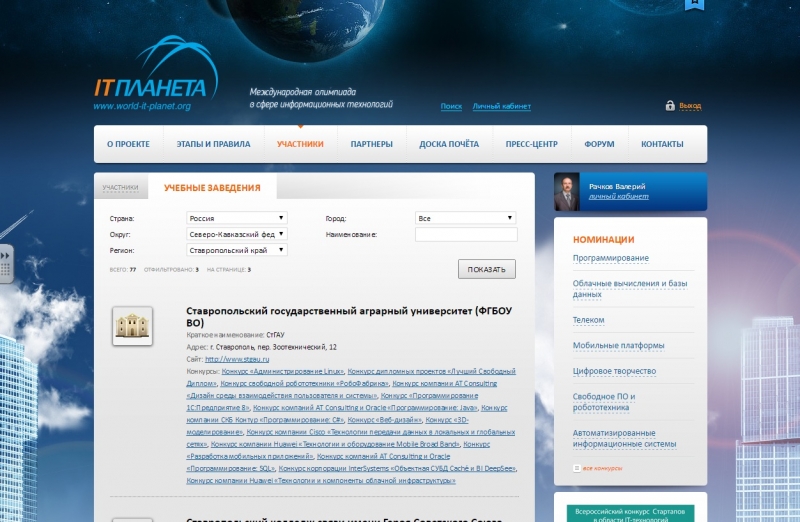The width and height of the screenshot is (800, 522).
Task: Go to the ФОРУМ menu item
Action: [x=599, y=144]
